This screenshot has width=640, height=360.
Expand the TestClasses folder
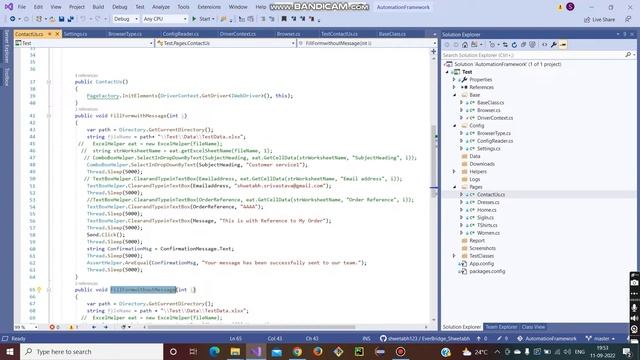click(x=454, y=256)
